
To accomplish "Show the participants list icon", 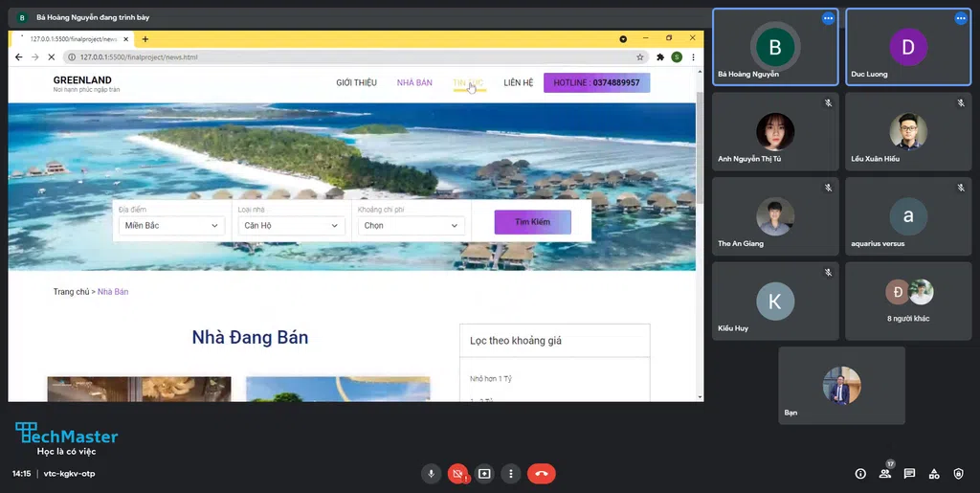I will pos(885,474).
